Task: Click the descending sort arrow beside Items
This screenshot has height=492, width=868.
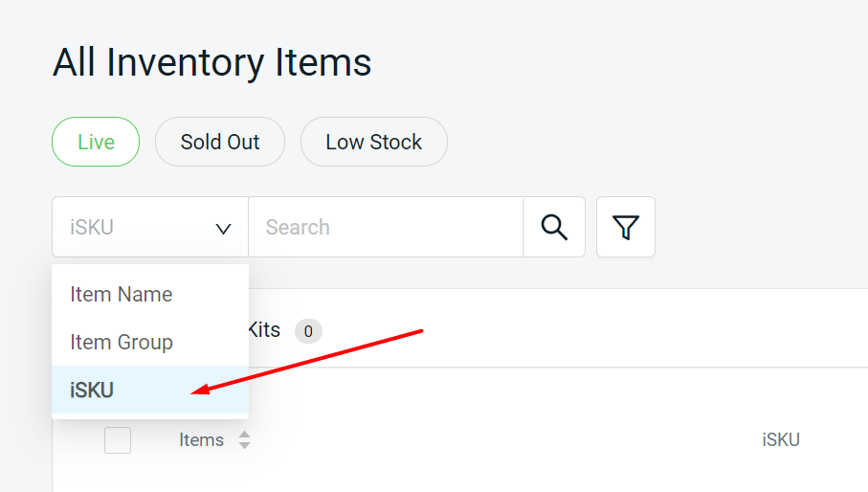Action: click(244, 446)
